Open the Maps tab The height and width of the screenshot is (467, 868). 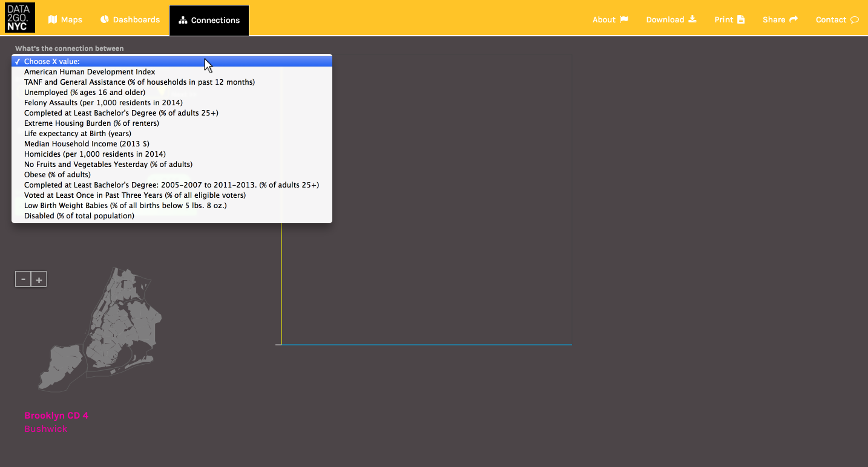click(65, 19)
